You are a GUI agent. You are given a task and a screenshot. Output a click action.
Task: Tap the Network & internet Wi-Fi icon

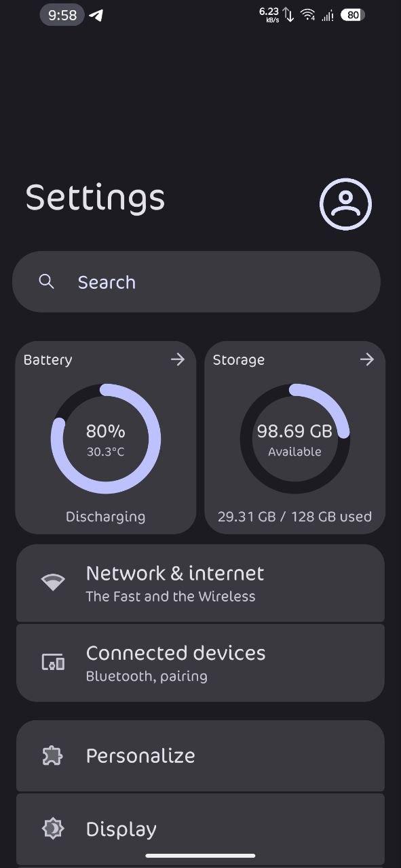click(x=53, y=582)
